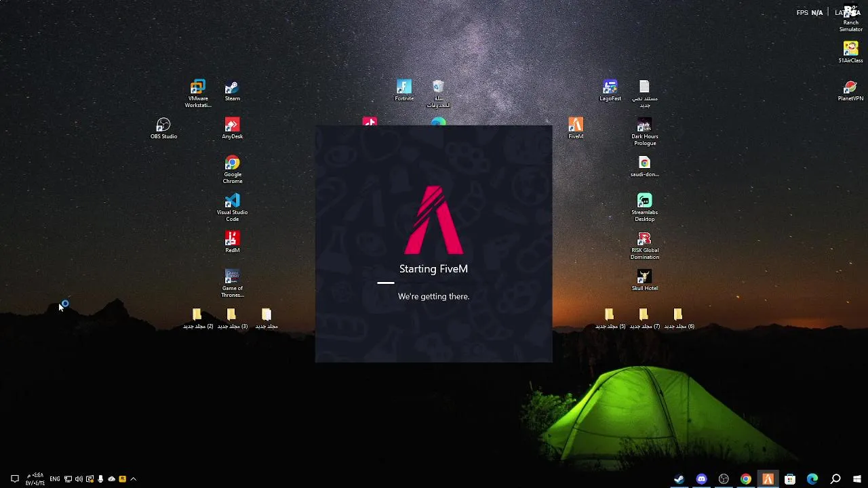Click the microphone tray icon
The height and width of the screenshot is (488, 868).
(x=100, y=479)
